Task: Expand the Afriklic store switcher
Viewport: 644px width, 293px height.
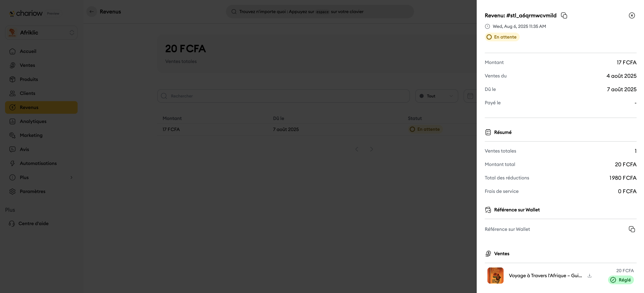Action: (41, 32)
